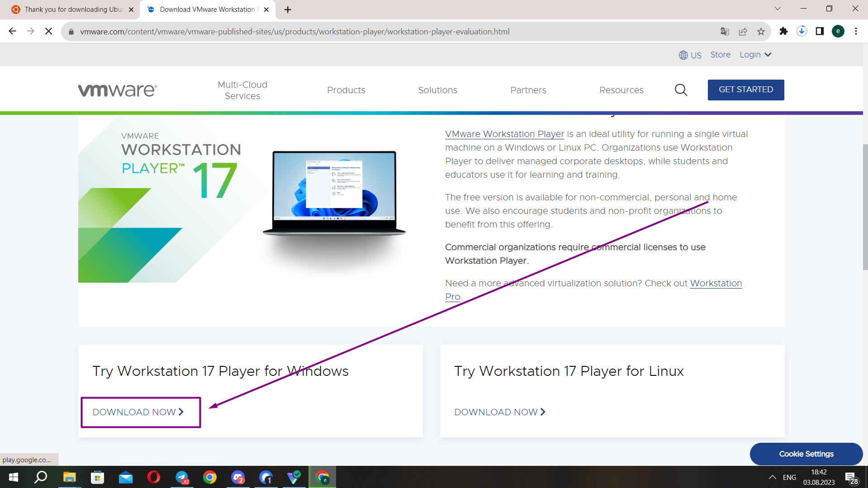Close the Ubuntu download tab
The width and height of the screenshot is (868, 488).
131,9
